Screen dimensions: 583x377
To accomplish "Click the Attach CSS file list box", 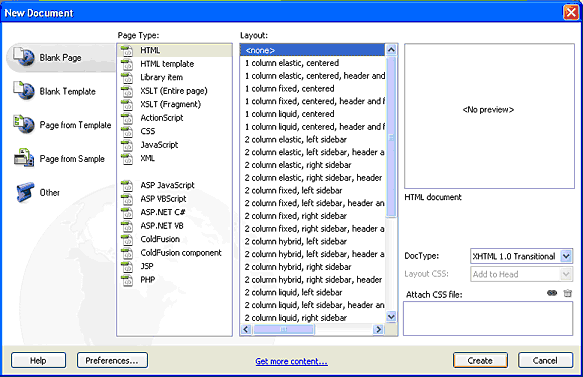I will 488,319.
